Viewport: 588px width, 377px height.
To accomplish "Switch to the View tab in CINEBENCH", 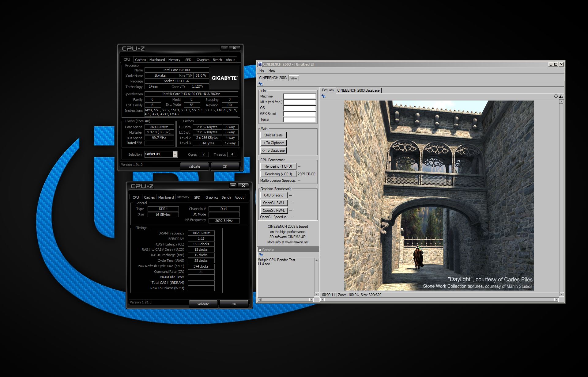I will point(294,78).
